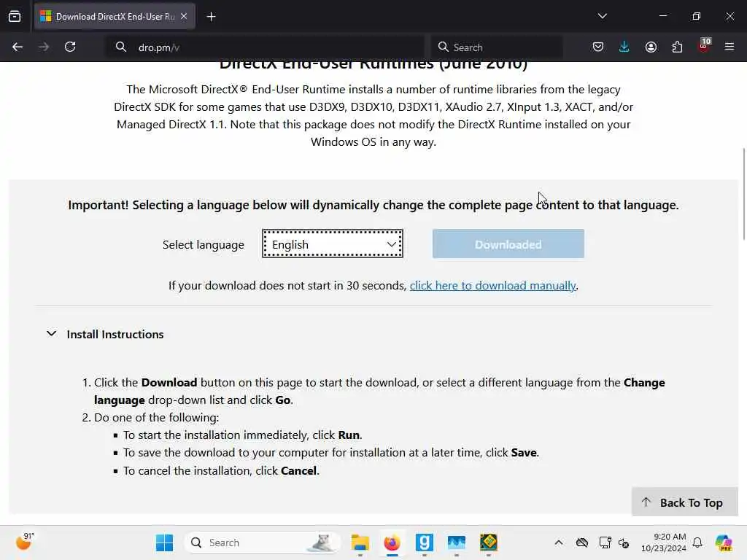Open File Explorer from the taskbar
The image size is (747, 560).
[x=360, y=542]
